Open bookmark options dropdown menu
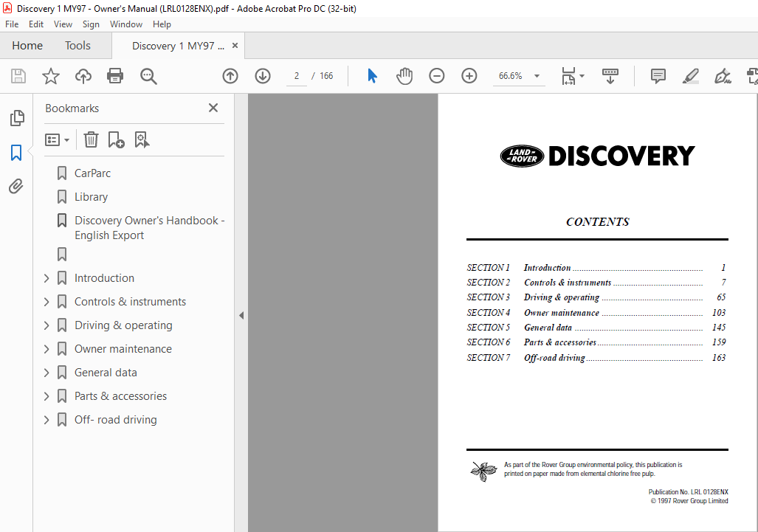758x532 pixels. pos(57,140)
